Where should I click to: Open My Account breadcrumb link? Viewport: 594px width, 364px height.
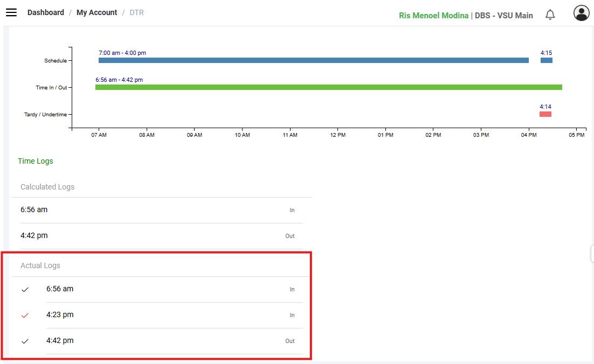tap(96, 12)
